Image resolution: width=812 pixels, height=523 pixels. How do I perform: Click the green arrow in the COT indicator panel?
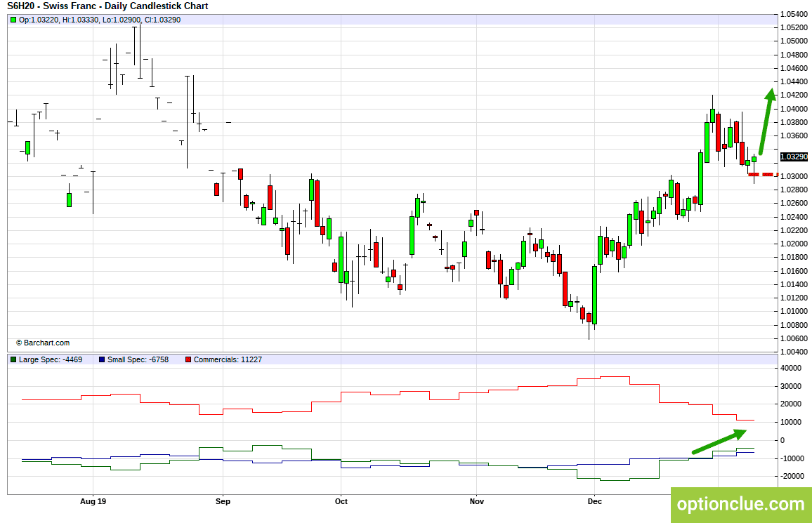coord(719,442)
